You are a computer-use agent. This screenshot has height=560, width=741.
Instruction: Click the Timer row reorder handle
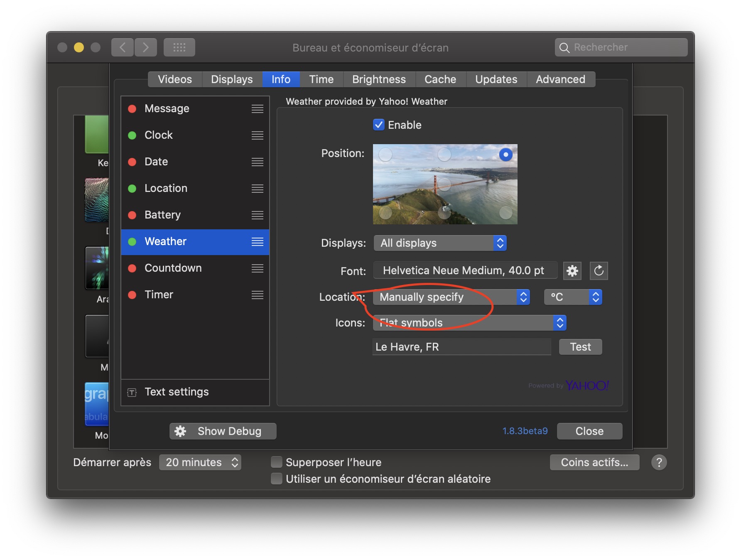tap(258, 295)
